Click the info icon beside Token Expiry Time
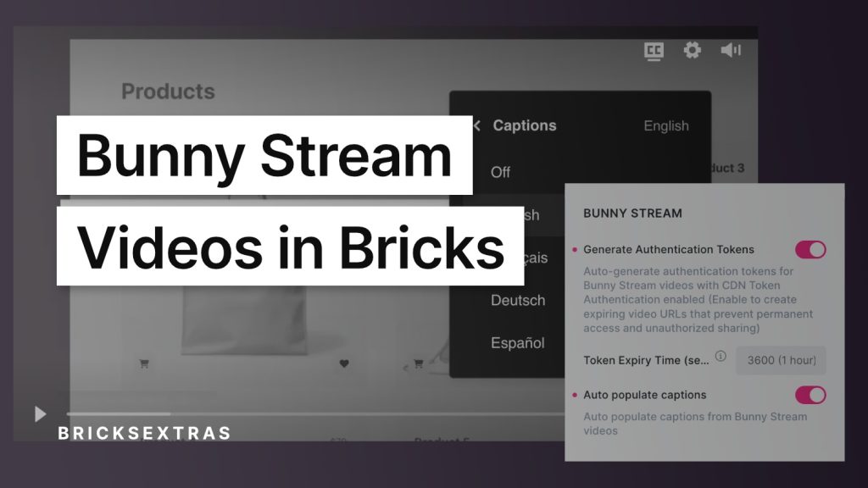868x488 pixels. click(x=721, y=357)
